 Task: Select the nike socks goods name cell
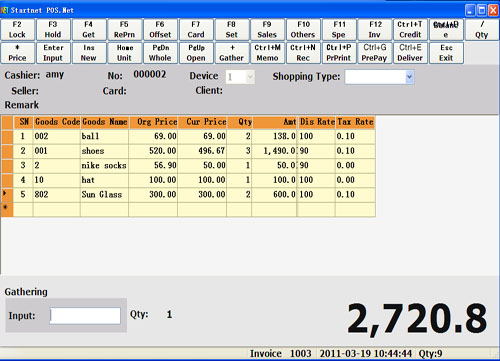pyautogui.click(x=104, y=165)
